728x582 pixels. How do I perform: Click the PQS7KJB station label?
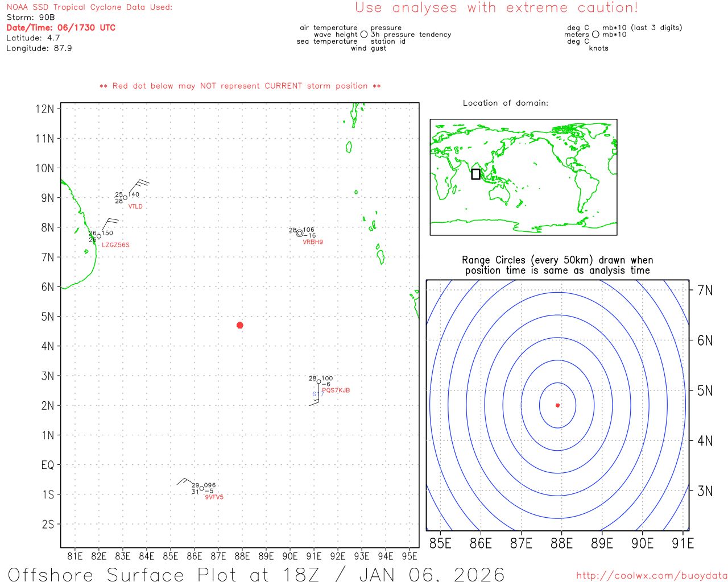[x=336, y=390]
